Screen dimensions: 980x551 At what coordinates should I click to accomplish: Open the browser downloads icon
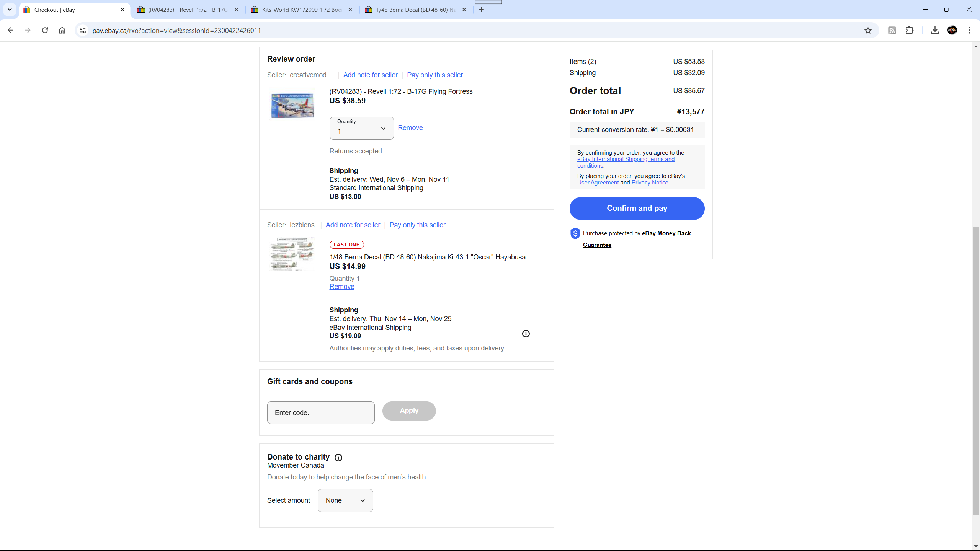935,30
